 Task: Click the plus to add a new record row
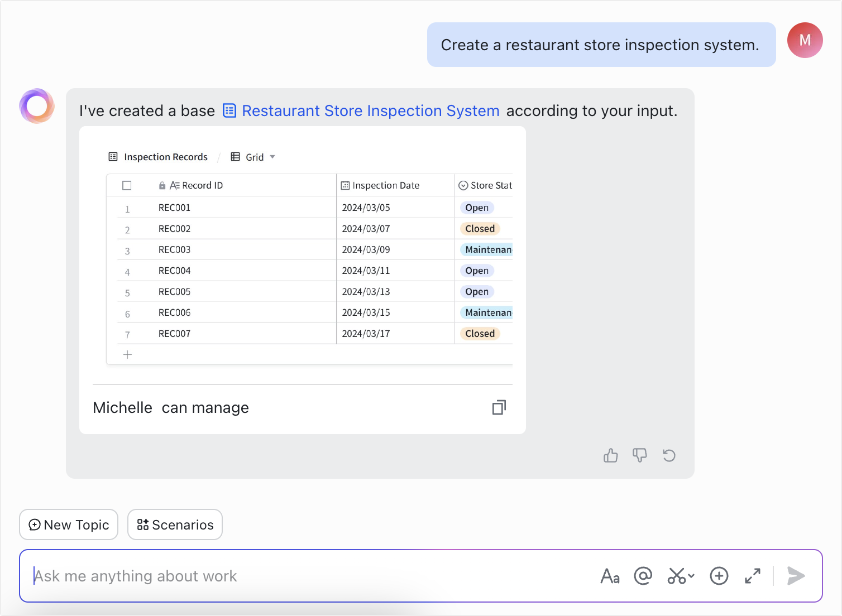coord(127,354)
